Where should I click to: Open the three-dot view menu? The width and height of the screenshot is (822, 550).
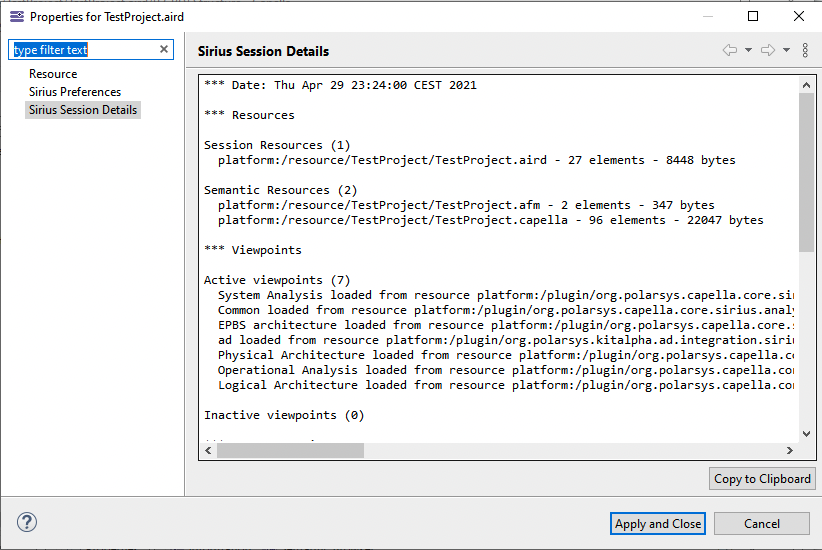click(805, 50)
